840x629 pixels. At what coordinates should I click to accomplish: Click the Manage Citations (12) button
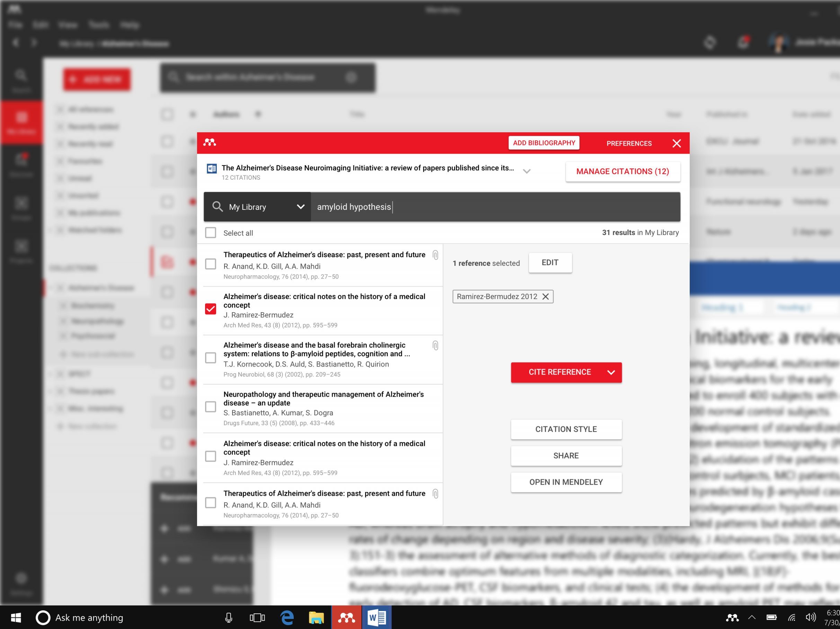(622, 172)
